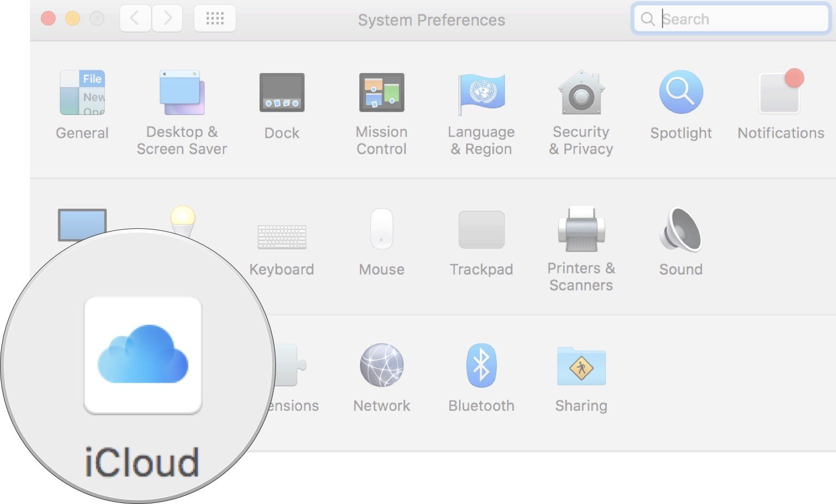Show all preferences with grid button

pyautogui.click(x=215, y=19)
